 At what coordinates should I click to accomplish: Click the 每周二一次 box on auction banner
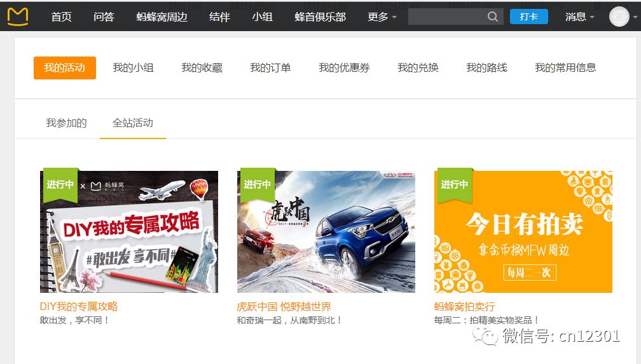(529, 273)
